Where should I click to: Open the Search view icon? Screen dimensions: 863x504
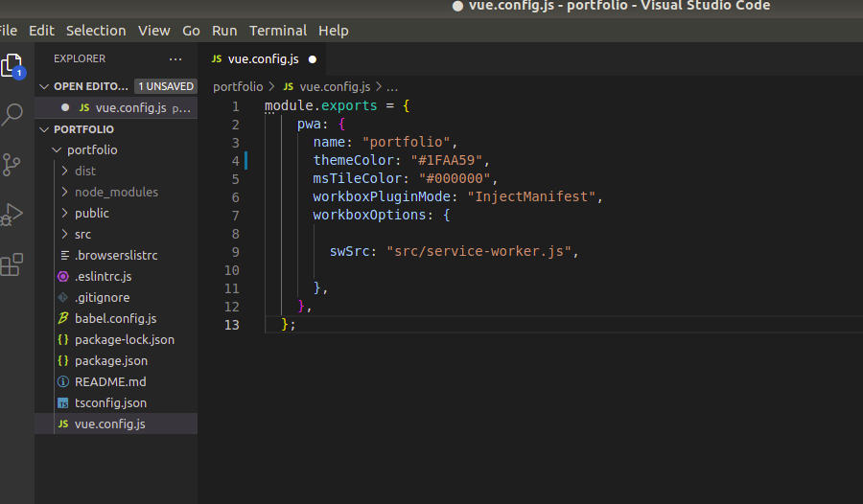coord(12,115)
